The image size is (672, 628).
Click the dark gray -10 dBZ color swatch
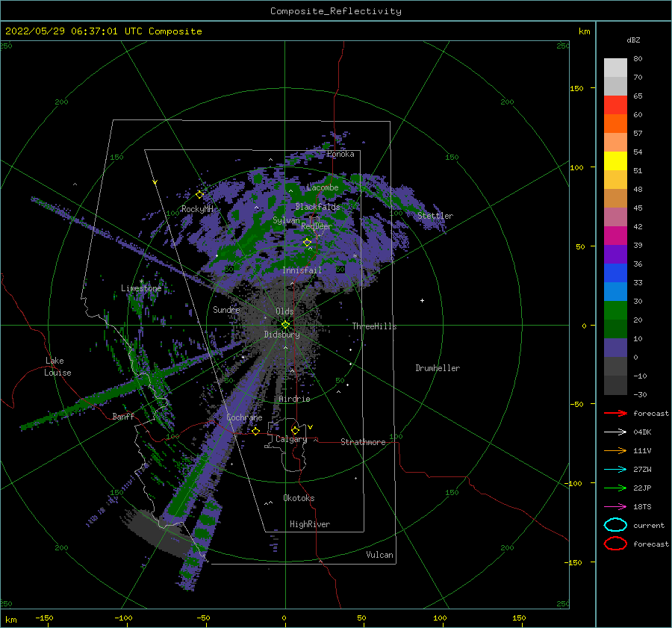point(615,385)
